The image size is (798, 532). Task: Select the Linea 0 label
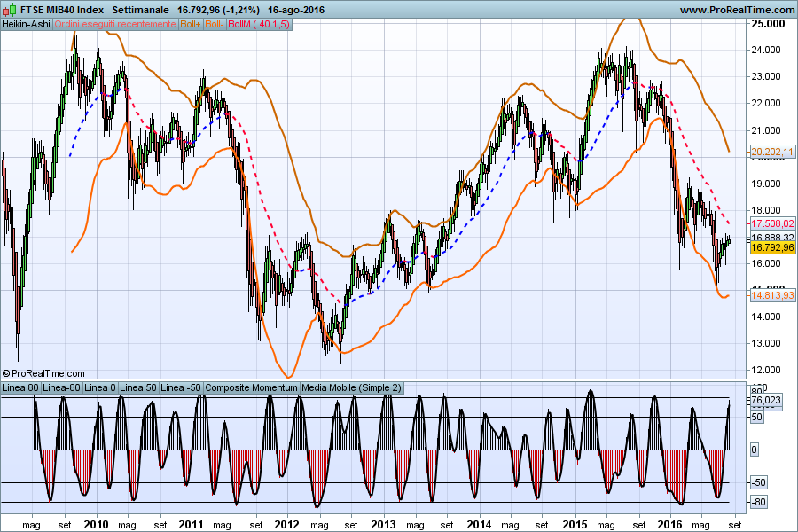(99, 387)
